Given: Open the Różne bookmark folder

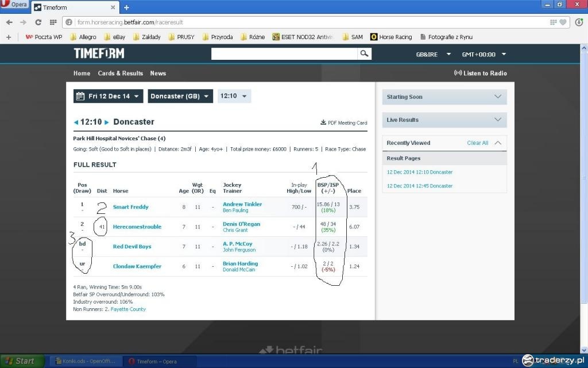Looking at the screenshot, I should pos(253,37).
